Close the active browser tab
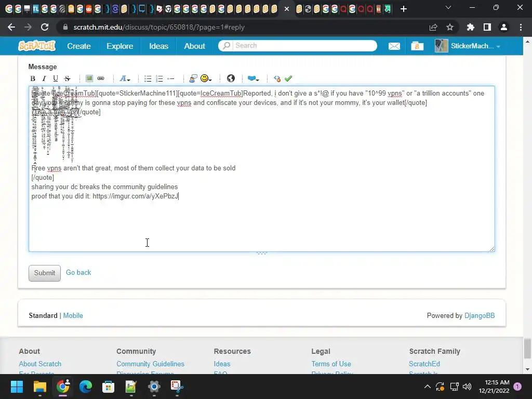The image size is (532, 399). point(287,9)
